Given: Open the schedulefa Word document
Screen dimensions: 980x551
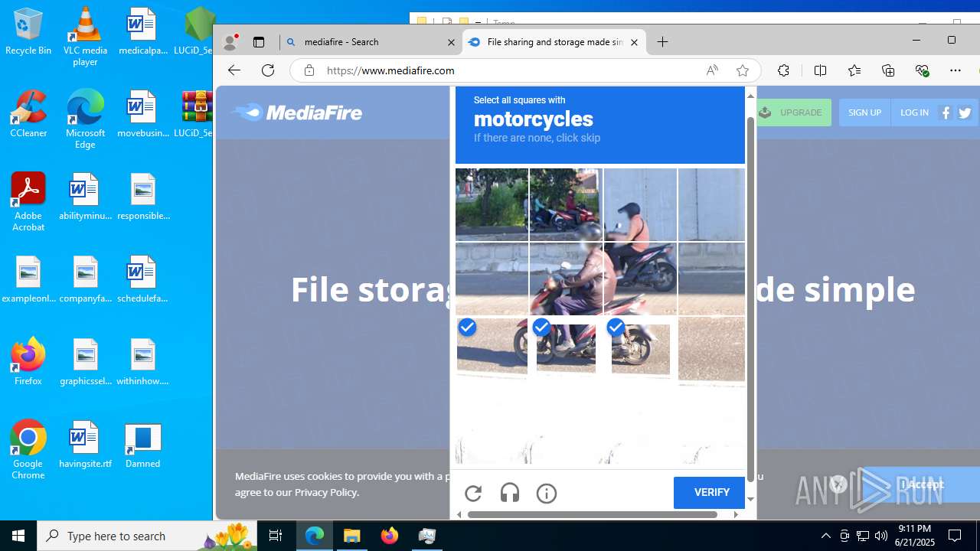Looking at the screenshot, I should point(142,279).
